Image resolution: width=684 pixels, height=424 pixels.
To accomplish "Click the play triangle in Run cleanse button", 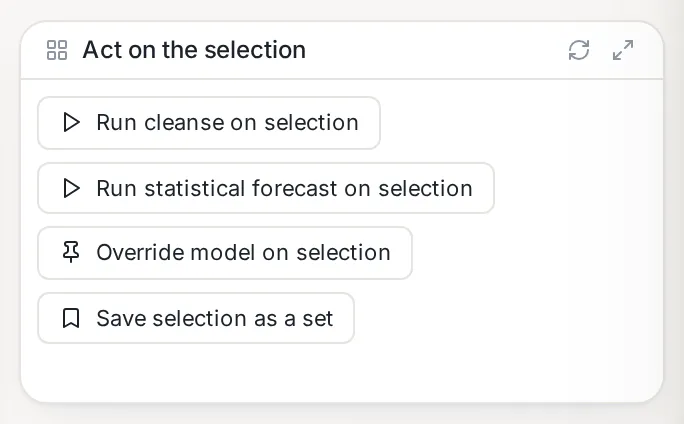I will tap(71, 122).
